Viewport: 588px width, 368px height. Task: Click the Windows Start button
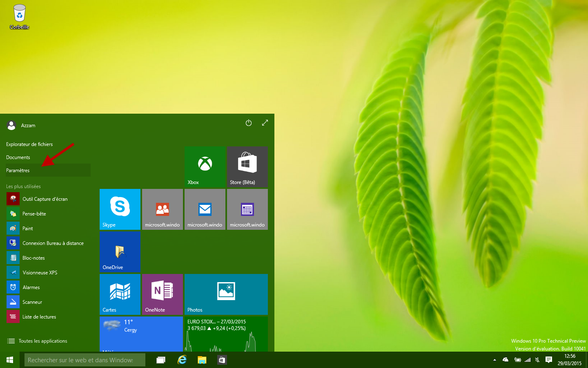coord(10,360)
